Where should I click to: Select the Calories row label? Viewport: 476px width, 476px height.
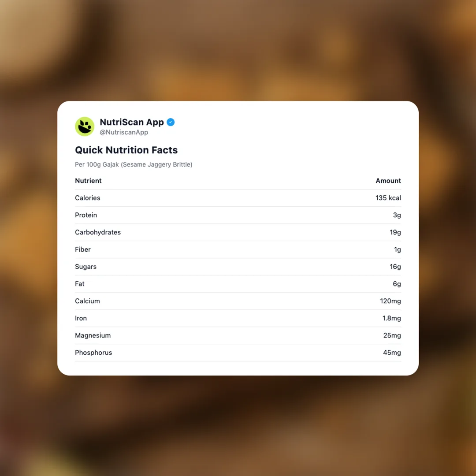pyautogui.click(x=88, y=198)
